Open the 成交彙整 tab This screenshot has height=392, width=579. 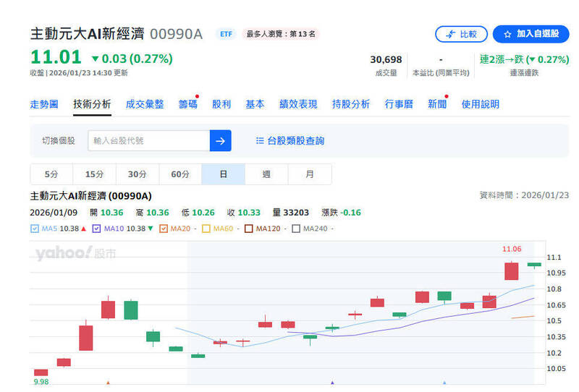pyautogui.click(x=145, y=104)
